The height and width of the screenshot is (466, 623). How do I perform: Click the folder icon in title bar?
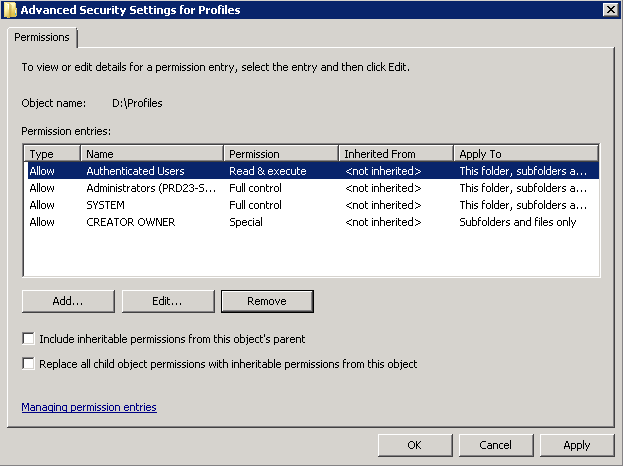click(10, 10)
